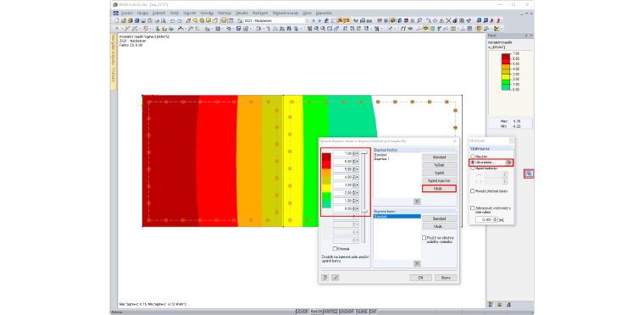Click the upper Standard button for value scale
The image size is (644, 315).
tap(439, 157)
